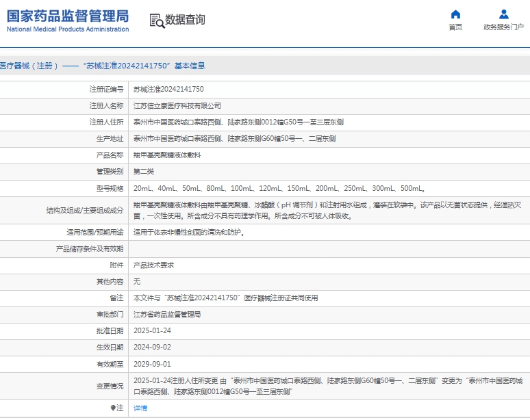Click the 注册人住所 address value
Image resolution: width=530 pixels, height=420 pixels.
238,122
